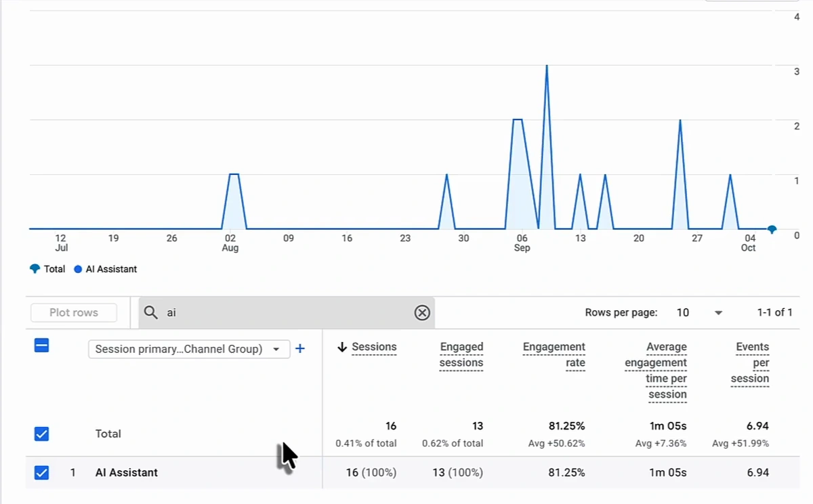Uncheck the Total row checkbox
Image resolution: width=813 pixels, height=504 pixels.
coord(41,434)
